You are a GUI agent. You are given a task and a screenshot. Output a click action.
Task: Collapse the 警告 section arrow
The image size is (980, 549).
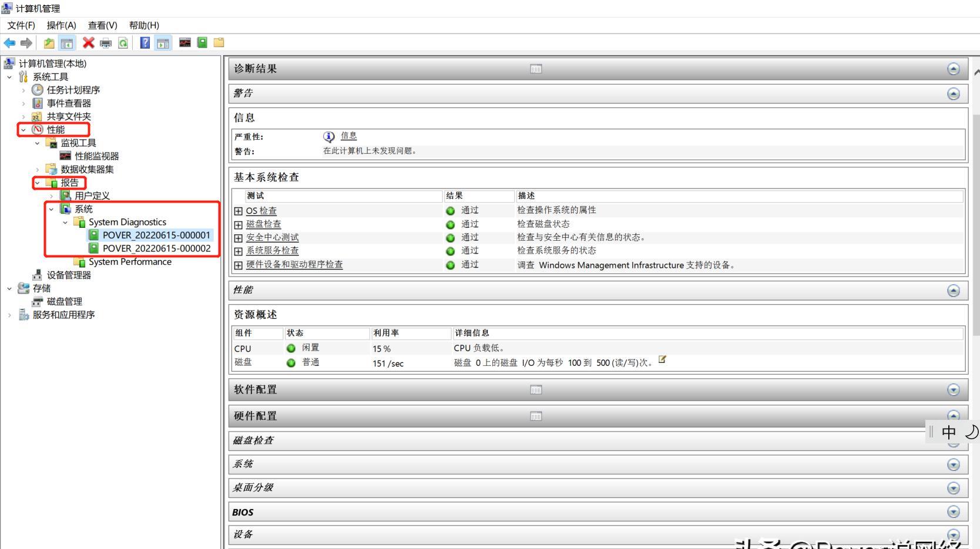point(953,94)
